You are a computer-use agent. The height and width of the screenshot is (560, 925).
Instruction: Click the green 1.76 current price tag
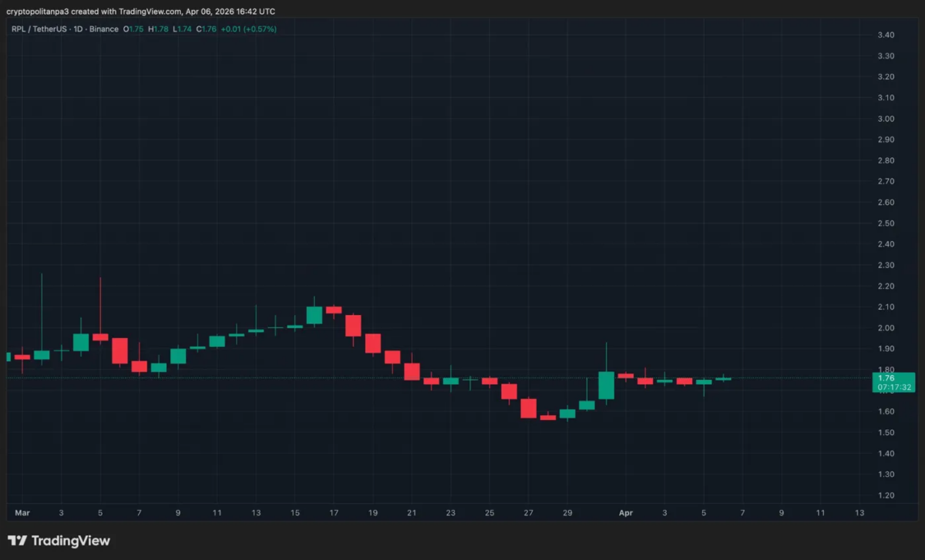point(886,377)
